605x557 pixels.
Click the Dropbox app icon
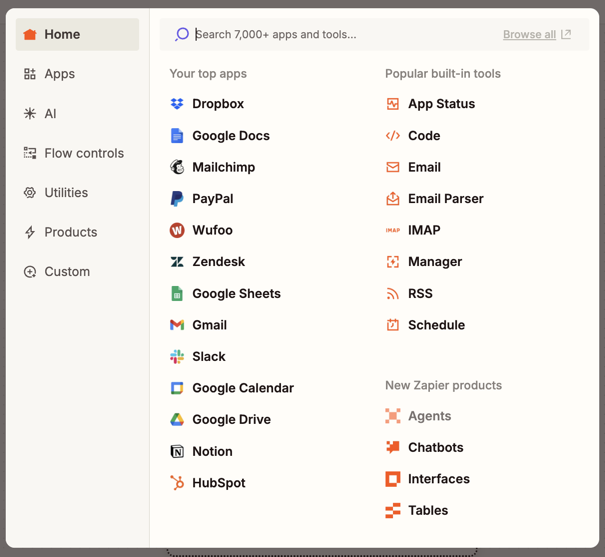coord(177,104)
